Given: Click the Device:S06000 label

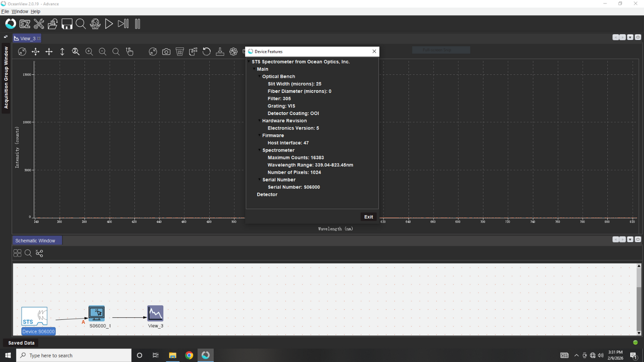Looking at the screenshot, I should [38, 331].
